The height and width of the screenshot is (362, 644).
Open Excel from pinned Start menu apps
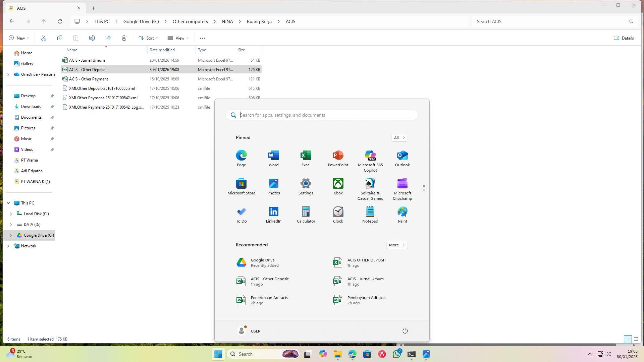tap(306, 158)
